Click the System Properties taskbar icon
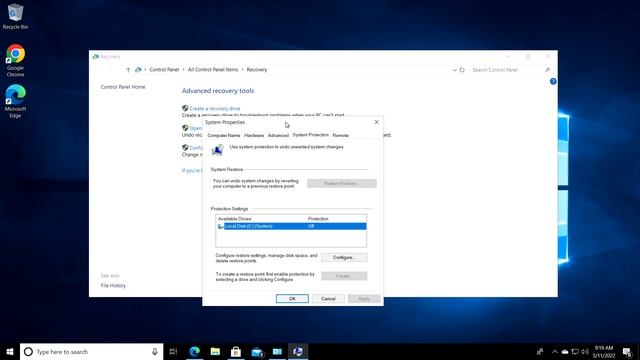Screen dimensions: 640x360 pyautogui.click(x=298, y=351)
